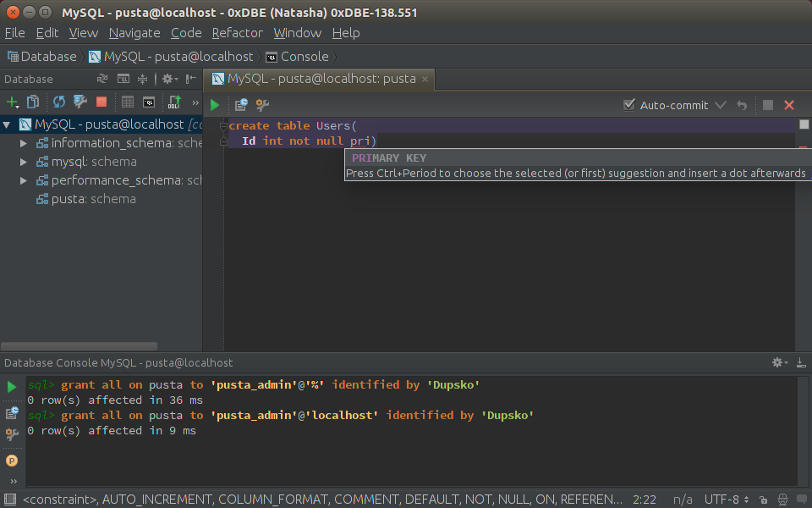Open the green plus New dropdown

point(14,102)
